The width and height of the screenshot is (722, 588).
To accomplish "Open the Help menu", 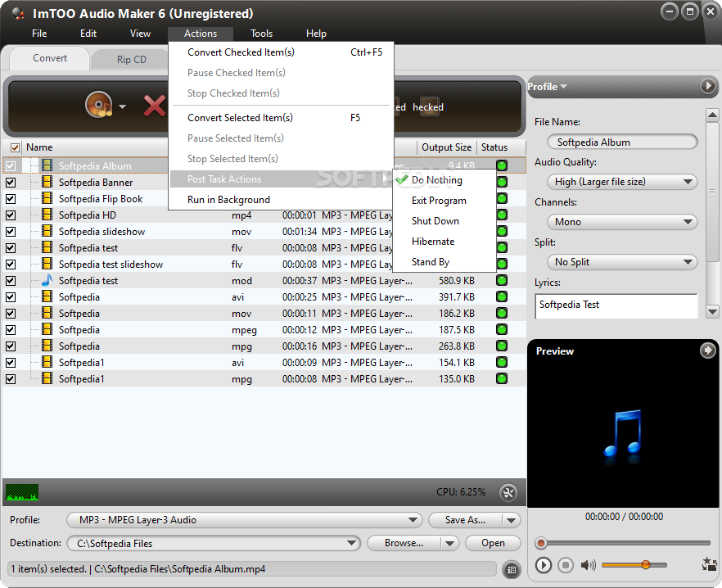I will (x=316, y=34).
